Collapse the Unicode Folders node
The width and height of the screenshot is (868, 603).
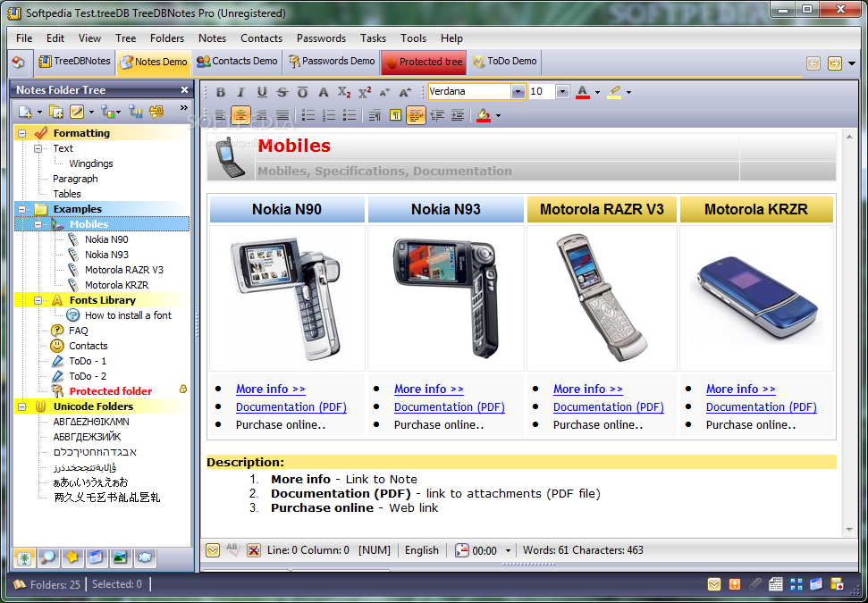coord(22,406)
